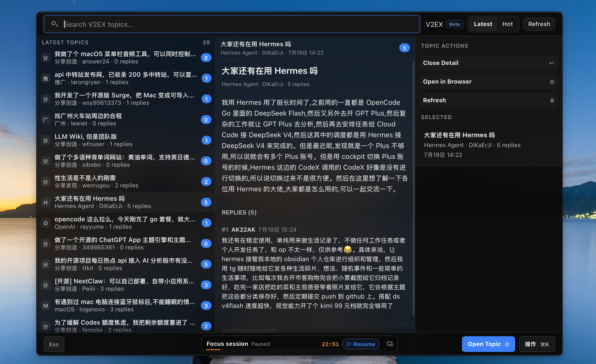596x364 pixels.
Task: Open the api 中转站发布网 topic
Action: point(126,78)
